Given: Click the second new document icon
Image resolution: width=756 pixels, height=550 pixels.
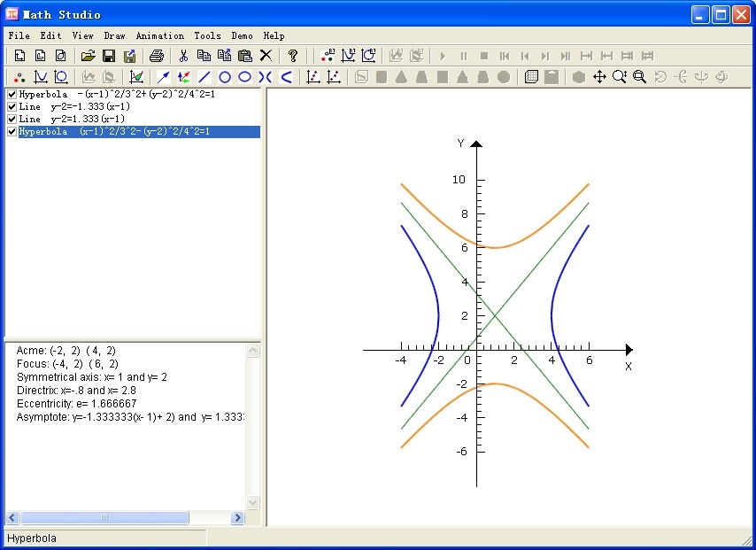Looking at the screenshot, I should coord(41,56).
